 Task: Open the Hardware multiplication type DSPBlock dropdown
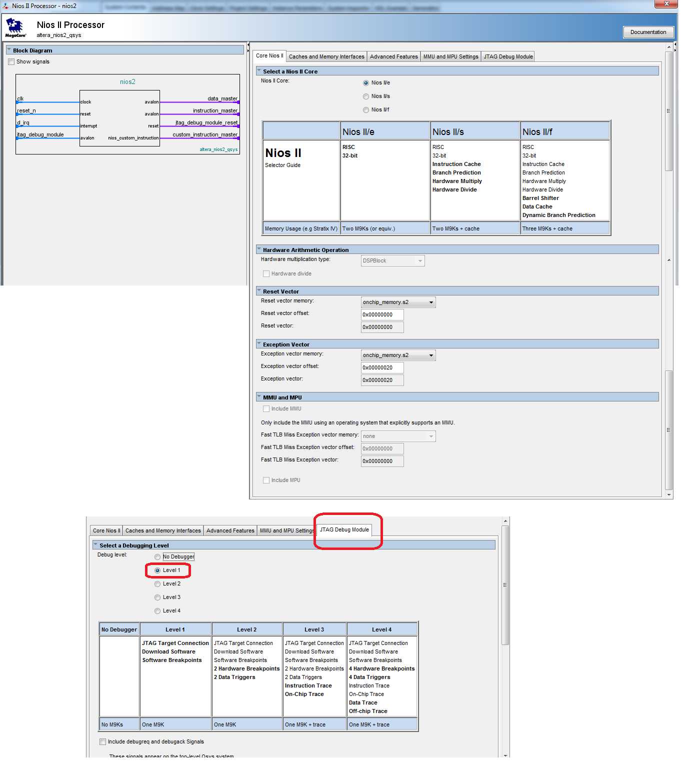392,261
